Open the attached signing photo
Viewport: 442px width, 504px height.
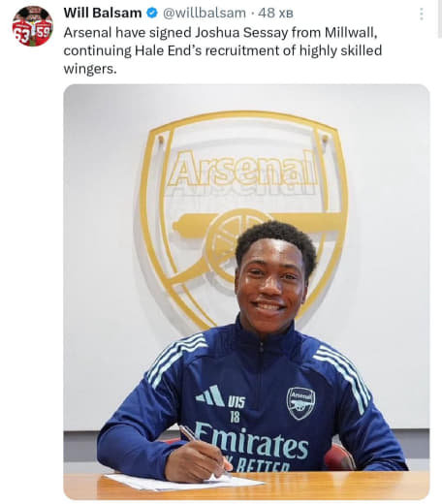coord(246,292)
